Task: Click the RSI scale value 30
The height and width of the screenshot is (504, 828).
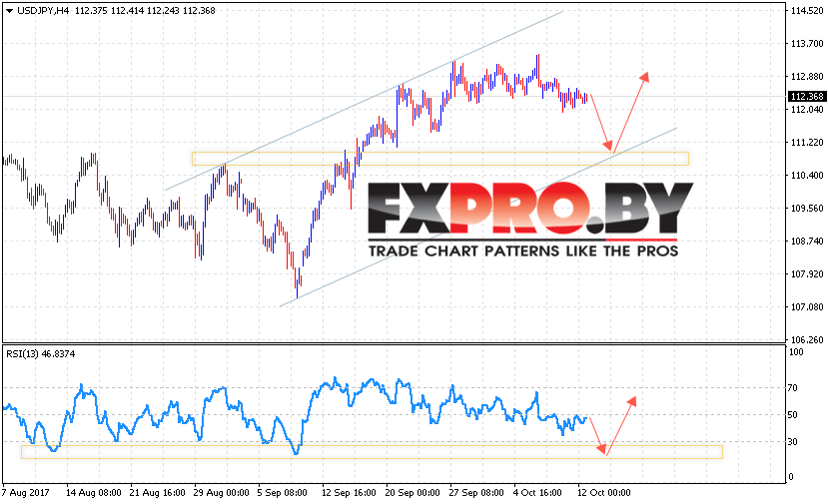Action: point(793,442)
